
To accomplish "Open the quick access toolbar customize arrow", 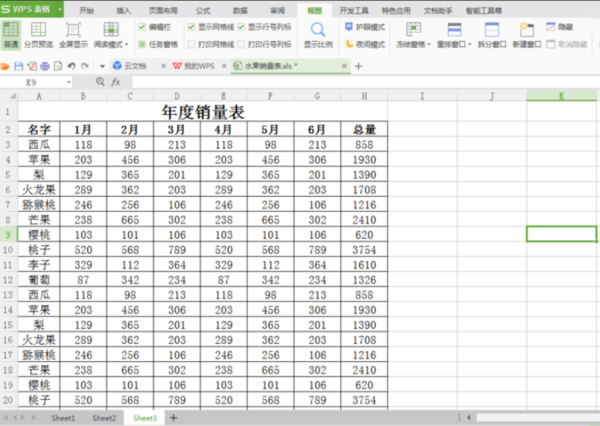I will pyautogui.click(x=102, y=67).
